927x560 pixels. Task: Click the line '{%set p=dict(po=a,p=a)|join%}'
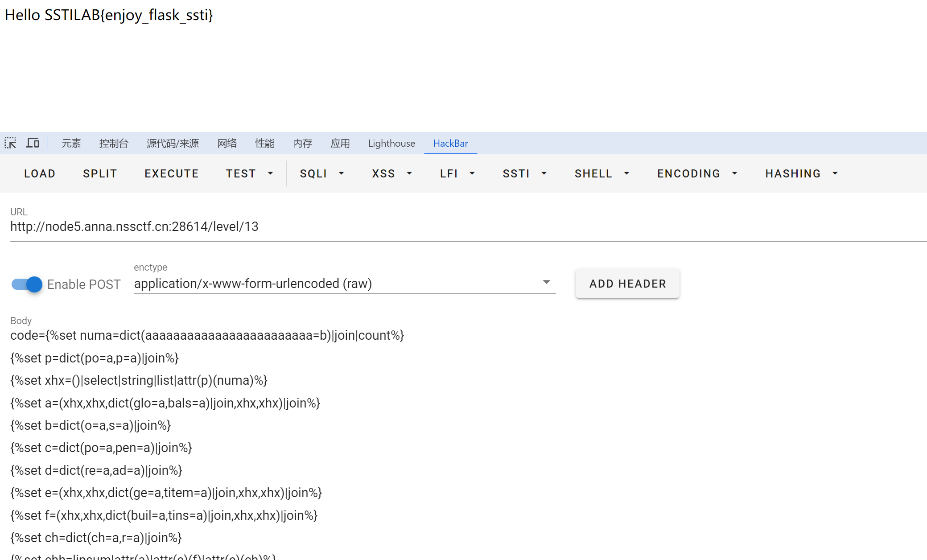[95, 358]
